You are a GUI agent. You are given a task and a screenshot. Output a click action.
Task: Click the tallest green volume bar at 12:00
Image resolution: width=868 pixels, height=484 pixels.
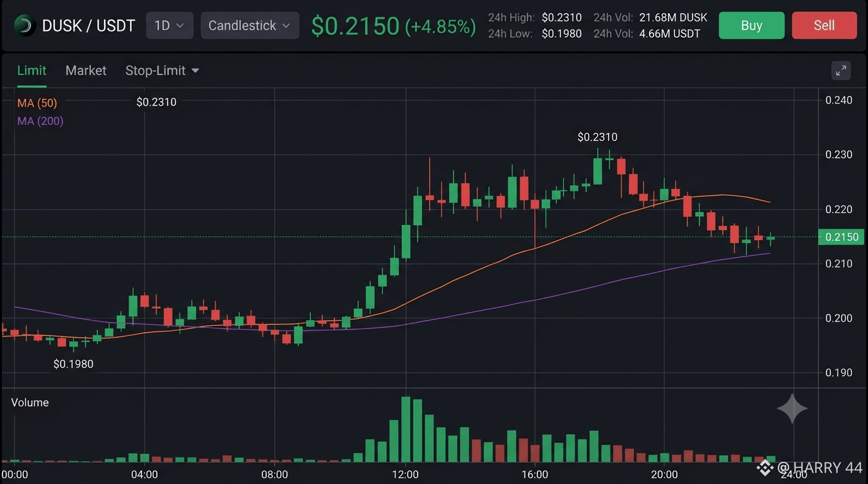[x=406, y=430]
